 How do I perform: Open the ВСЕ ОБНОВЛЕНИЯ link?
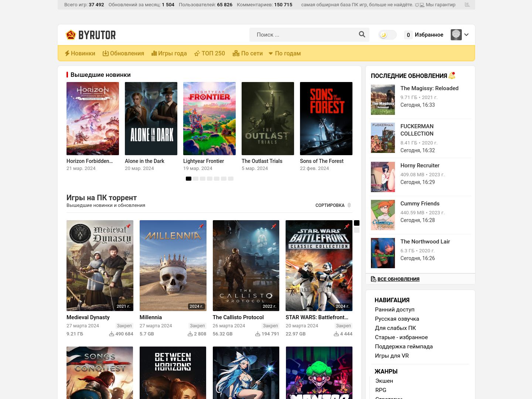(398, 279)
